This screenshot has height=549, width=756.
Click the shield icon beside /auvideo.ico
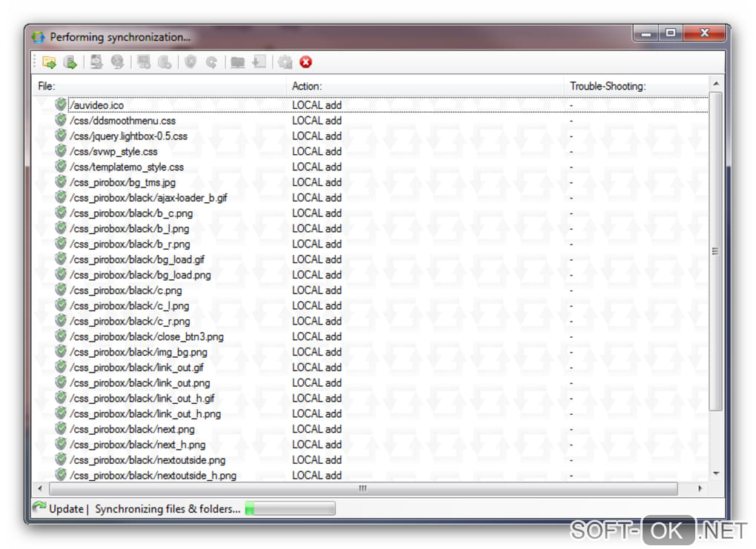tap(61, 104)
